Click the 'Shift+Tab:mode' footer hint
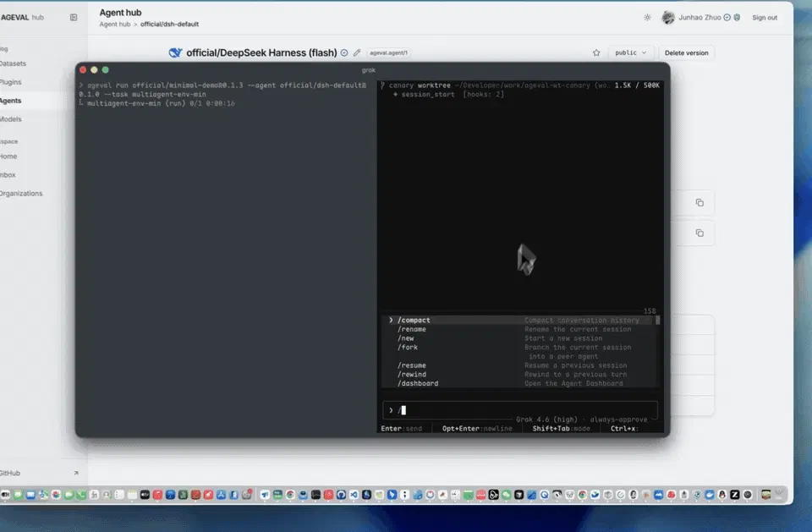 click(561, 429)
